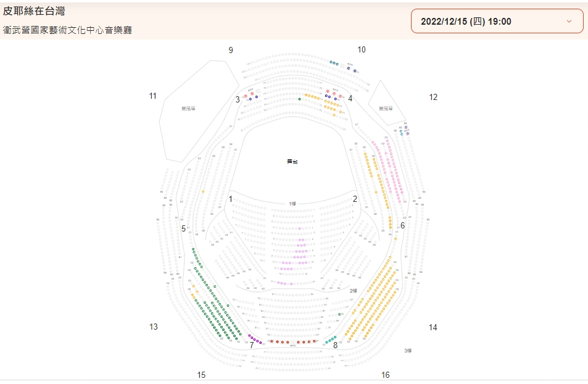Screen dimensions: 588x384
Task: Choose section 10 at the top right
Action: (x=362, y=49)
